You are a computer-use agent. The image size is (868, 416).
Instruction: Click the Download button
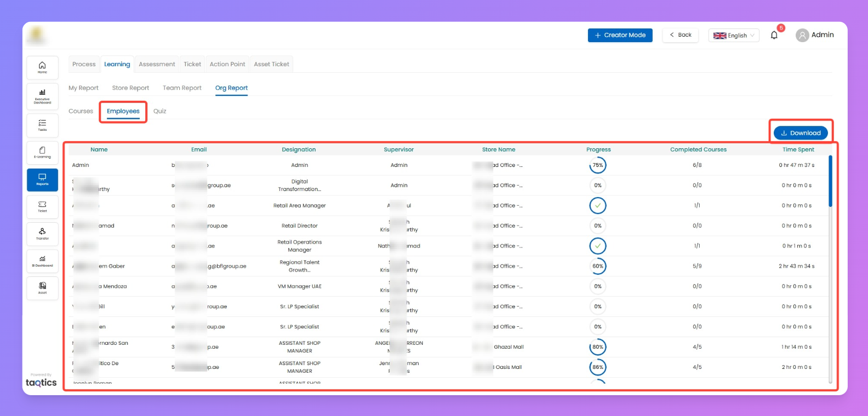coord(801,133)
